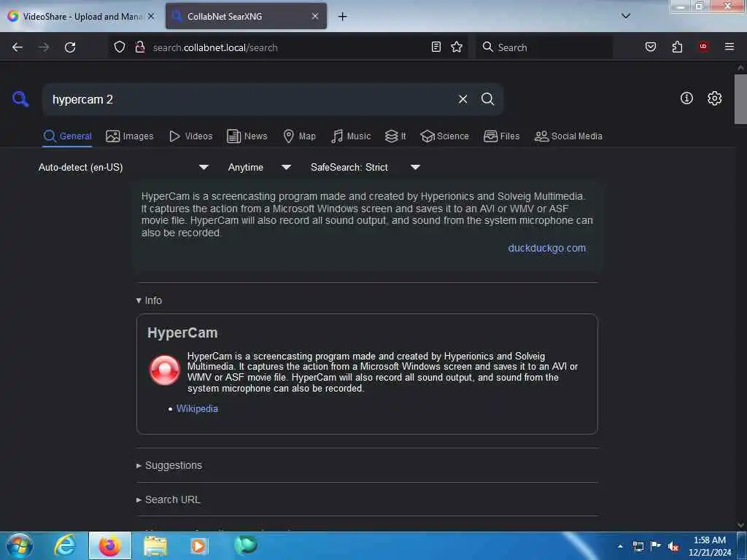Open the Music category
Viewport: 747px width, 560px height.
(x=351, y=136)
